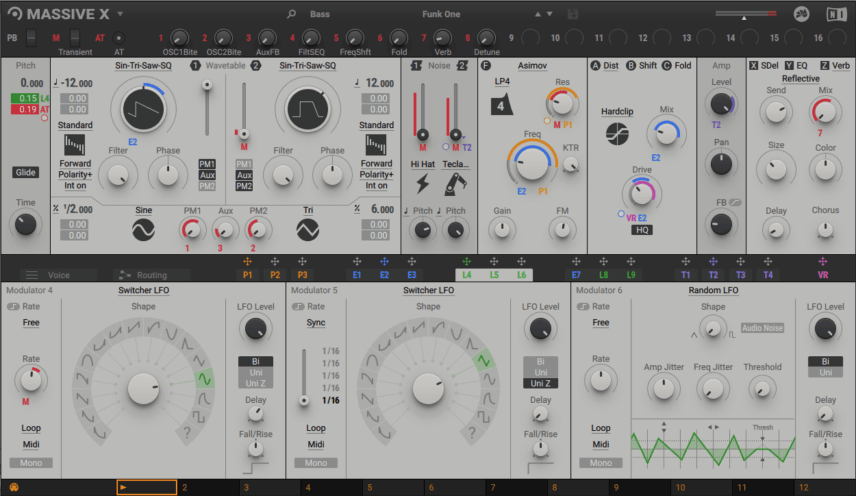Viewport: 856px width, 496px height.
Task: Click oscillator 1 wavetable level slider
Action: pos(207,108)
